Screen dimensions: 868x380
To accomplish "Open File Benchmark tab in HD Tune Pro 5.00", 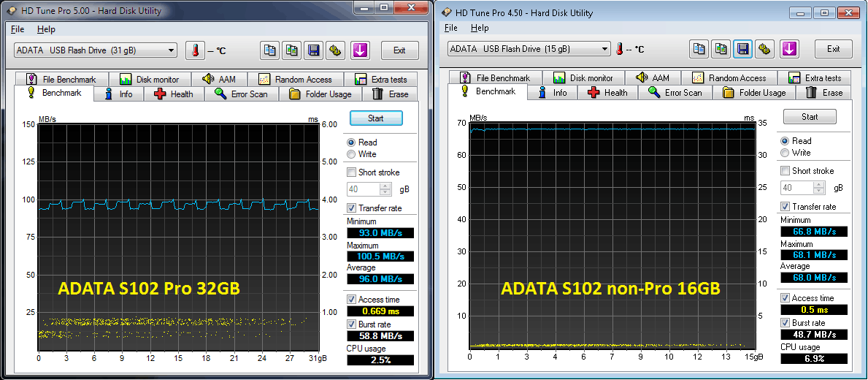I will (x=62, y=79).
